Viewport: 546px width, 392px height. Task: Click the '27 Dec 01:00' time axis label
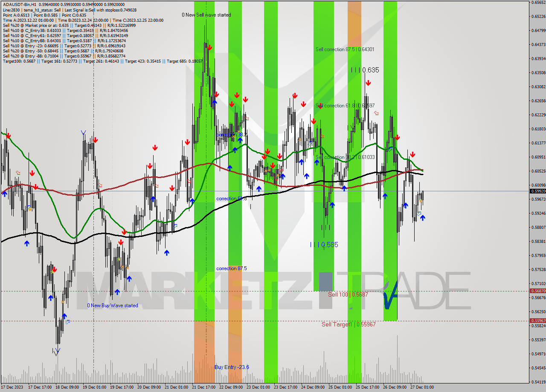click(423, 387)
